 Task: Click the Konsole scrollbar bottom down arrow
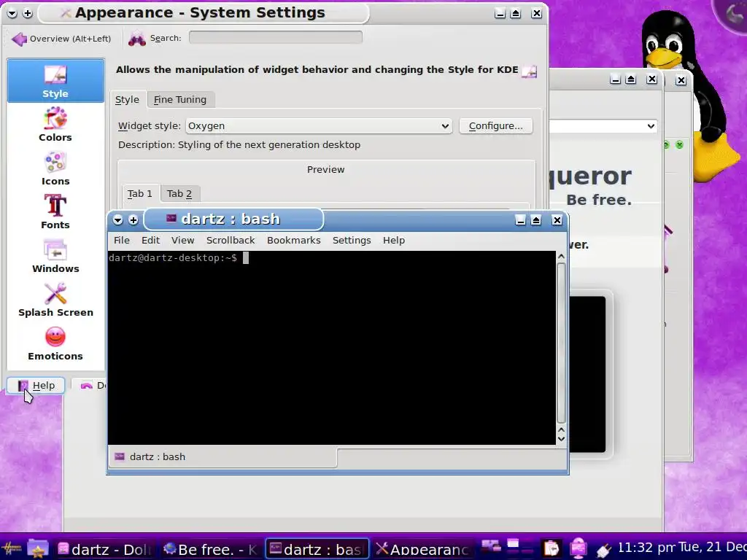pos(561,438)
